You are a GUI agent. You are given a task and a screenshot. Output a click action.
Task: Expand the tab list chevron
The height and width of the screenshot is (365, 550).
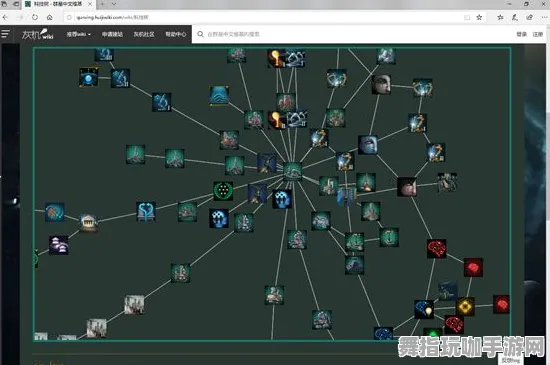[114, 4]
